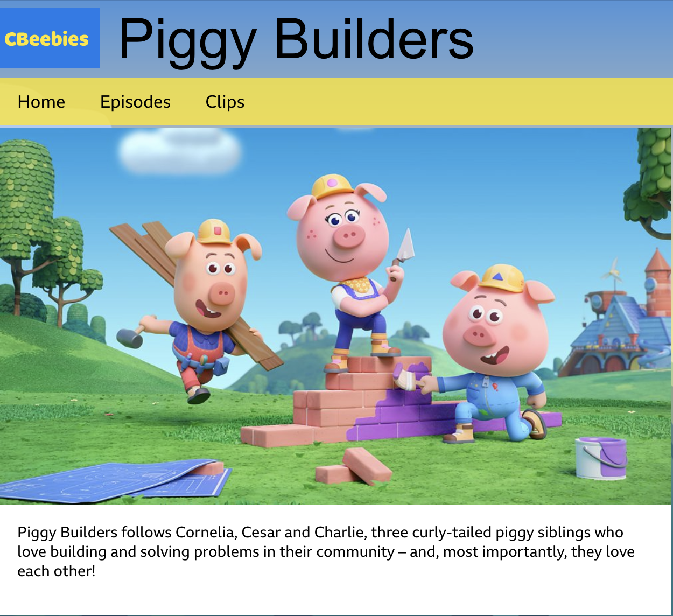The height and width of the screenshot is (616, 673).
Task: Open the Clips menu item
Action: [x=225, y=102]
